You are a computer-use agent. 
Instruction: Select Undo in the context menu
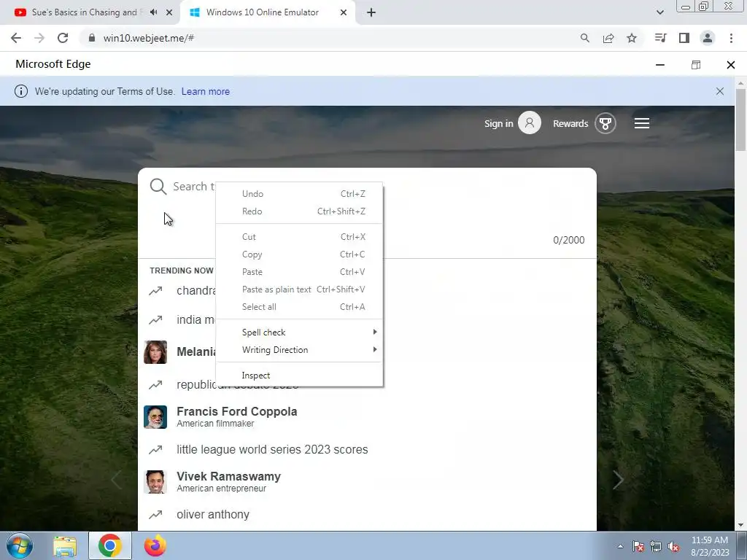299,194
